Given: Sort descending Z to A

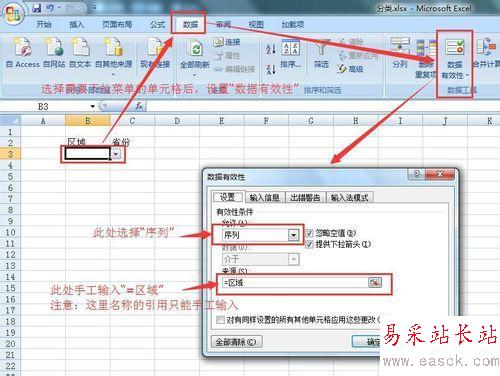Looking at the screenshot, I should pyautogui.click(x=271, y=69).
